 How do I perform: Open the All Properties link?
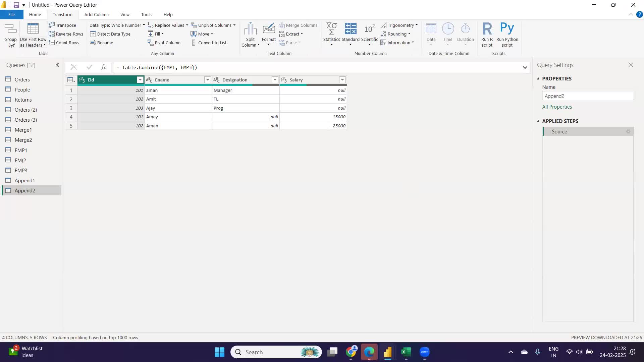(x=557, y=107)
